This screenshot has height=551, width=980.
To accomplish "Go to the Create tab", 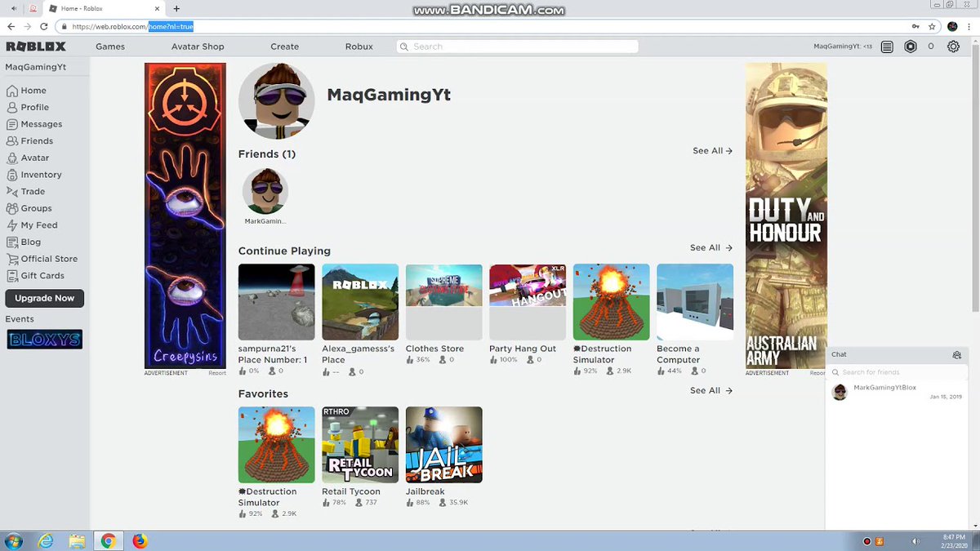I will [x=285, y=47].
